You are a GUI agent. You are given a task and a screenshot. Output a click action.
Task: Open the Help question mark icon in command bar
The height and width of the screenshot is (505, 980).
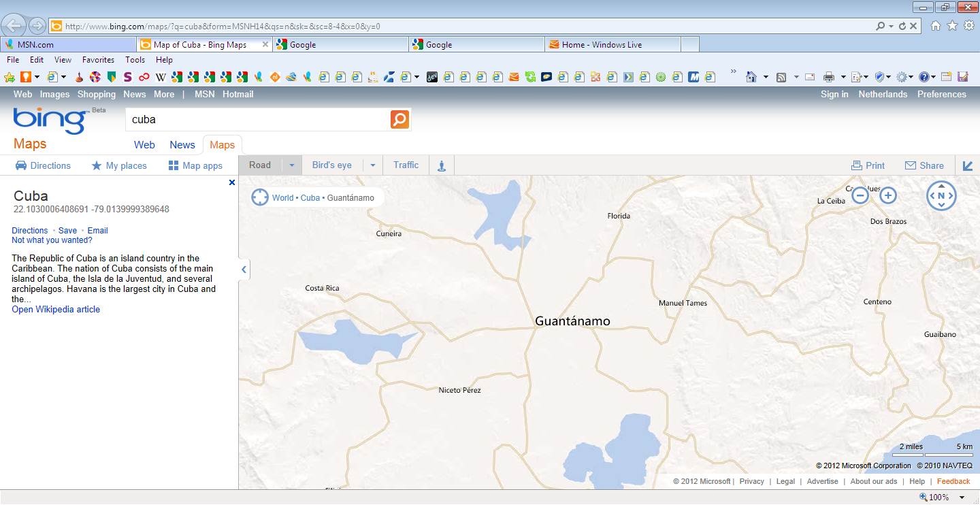(x=924, y=77)
